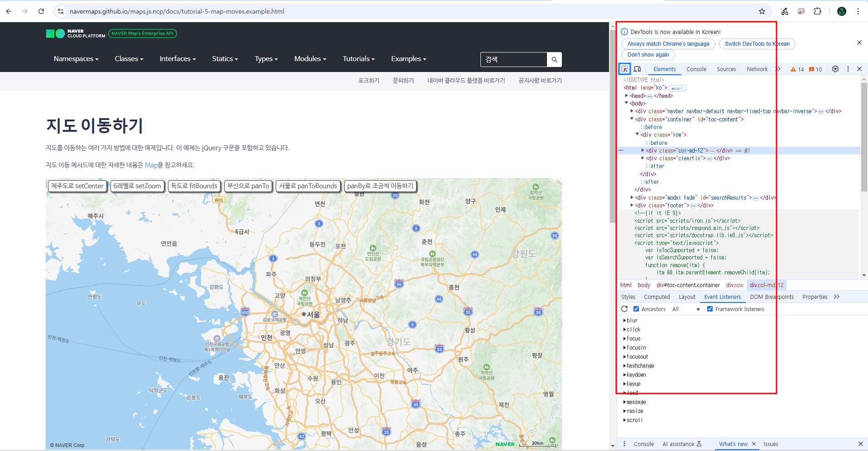
Task: Reload the page with the refresh icon
Action: pos(41,11)
